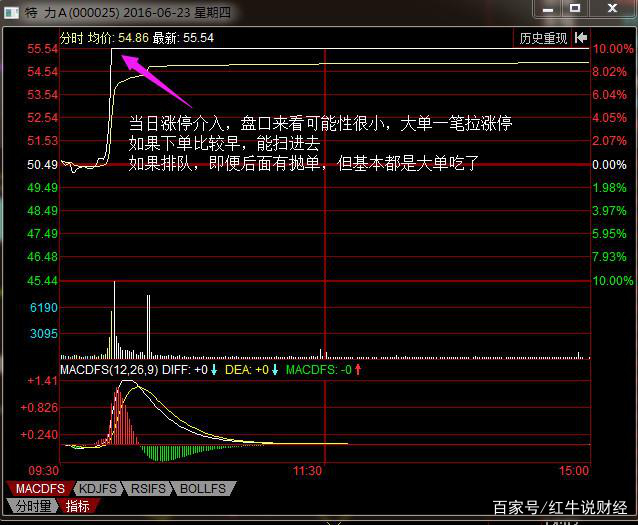This screenshot has width=638, height=525.
Task: Open the window icon in title bar
Action: click(11, 13)
